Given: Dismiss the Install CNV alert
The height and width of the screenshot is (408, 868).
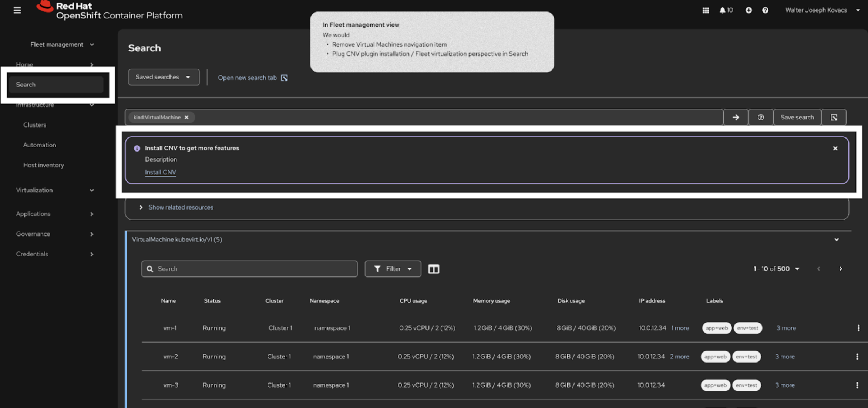Looking at the screenshot, I should pos(835,148).
